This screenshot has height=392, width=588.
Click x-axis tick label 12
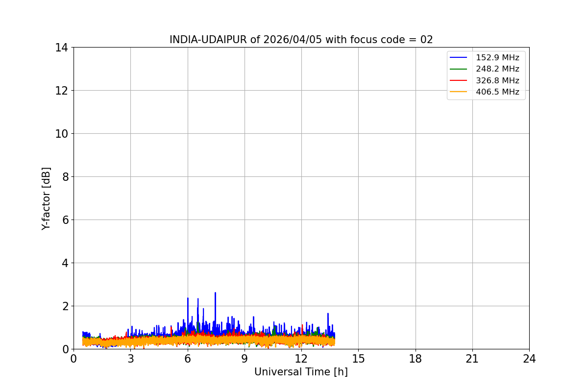point(301,359)
